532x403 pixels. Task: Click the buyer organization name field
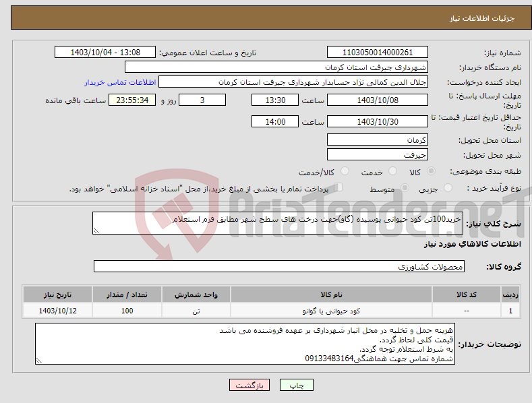[276, 67]
